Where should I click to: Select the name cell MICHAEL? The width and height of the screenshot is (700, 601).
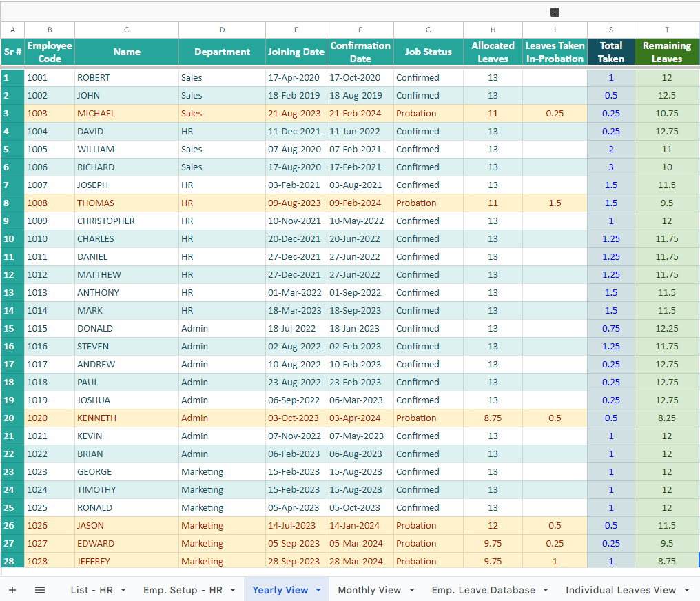(127, 114)
